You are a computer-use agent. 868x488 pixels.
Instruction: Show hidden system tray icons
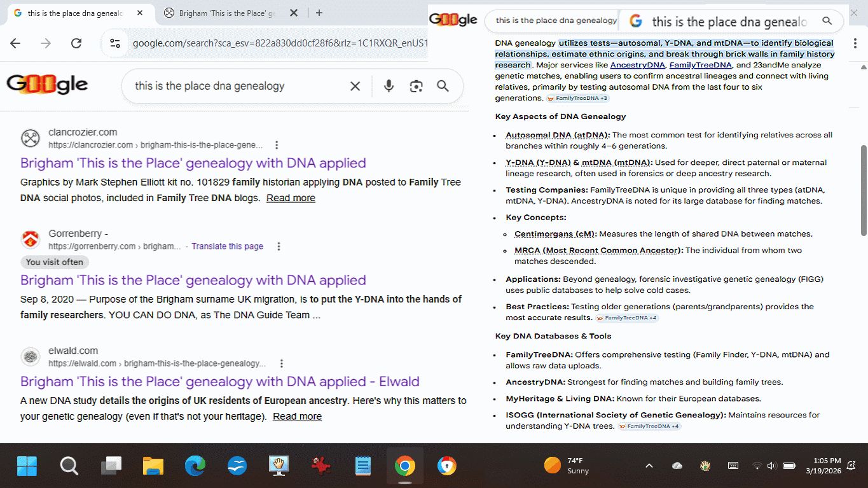[x=649, y=466]
